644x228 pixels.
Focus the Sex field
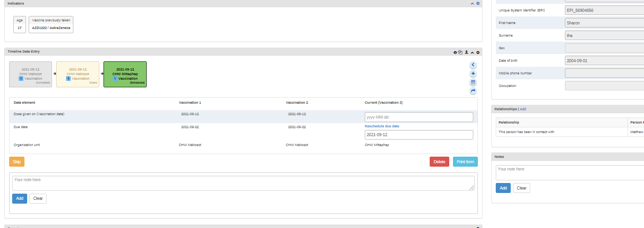(604, 48)
